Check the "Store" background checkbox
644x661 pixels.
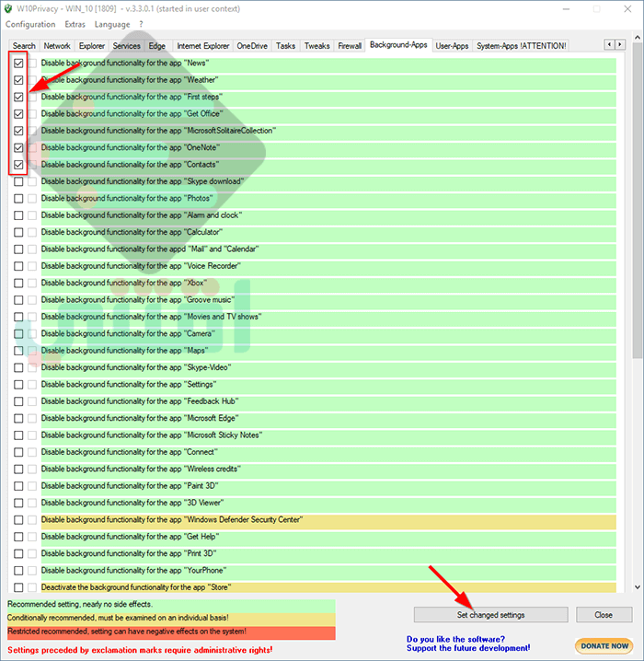pyautogui.click(x=18, y=587)
